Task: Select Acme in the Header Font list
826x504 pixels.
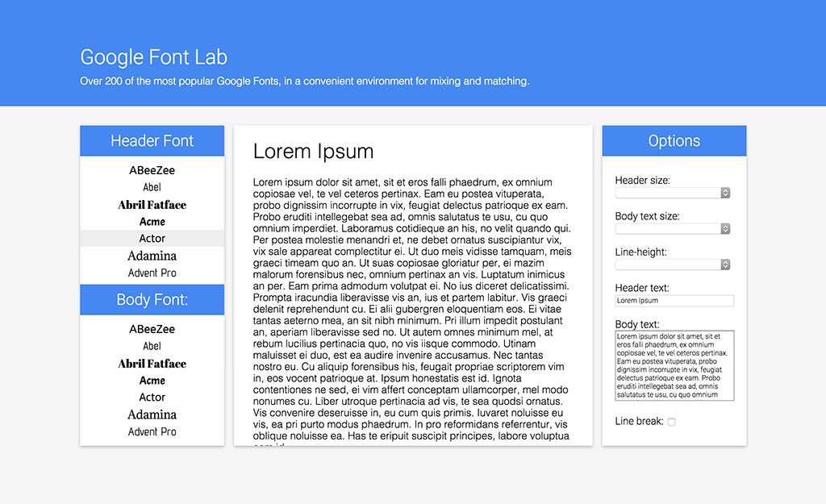Action: tap(152, 221)
